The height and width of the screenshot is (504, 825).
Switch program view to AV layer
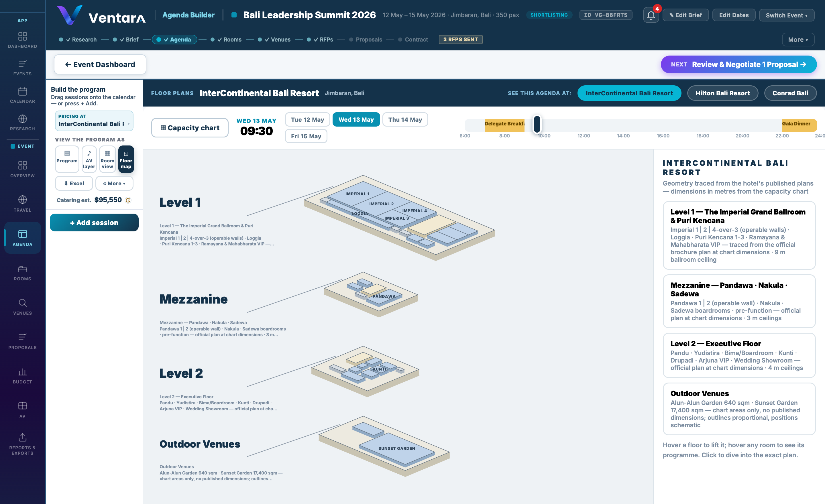click(89, 159)
